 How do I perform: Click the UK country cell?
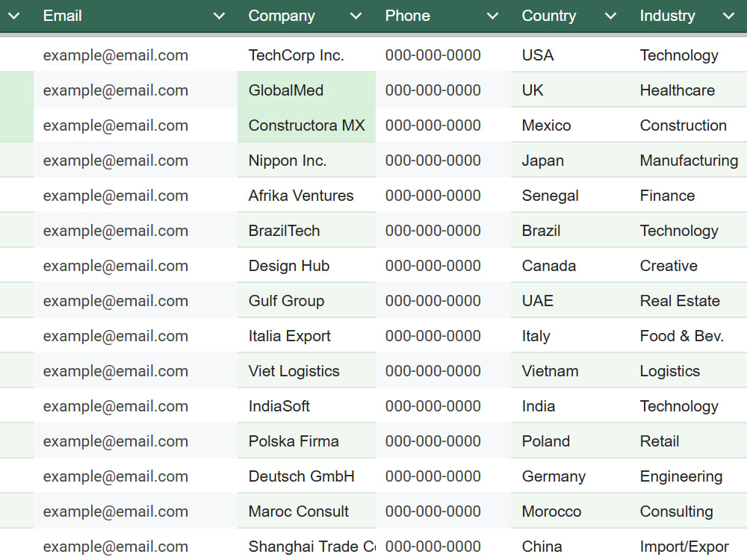pyautogui.click(x=570, y=90)
